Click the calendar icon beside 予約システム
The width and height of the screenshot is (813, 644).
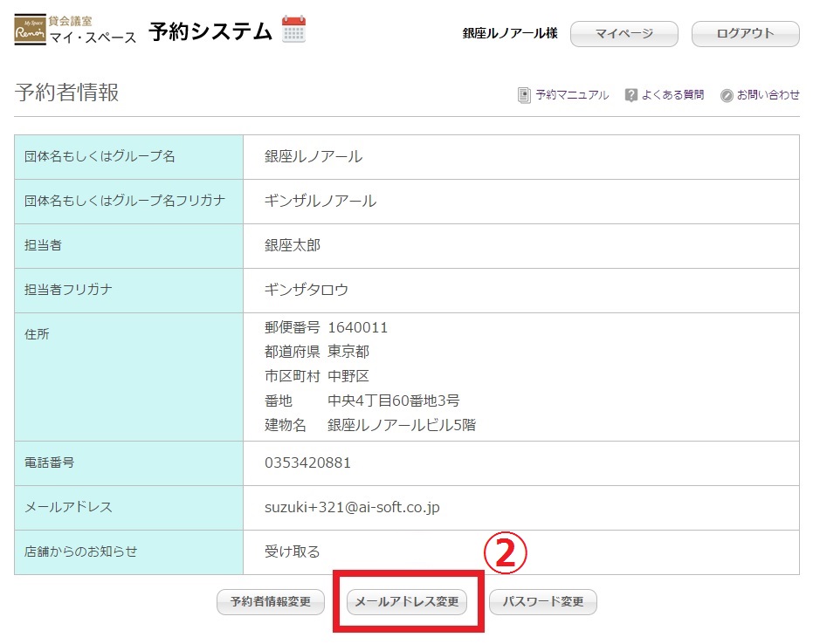[x=293, y=30]
